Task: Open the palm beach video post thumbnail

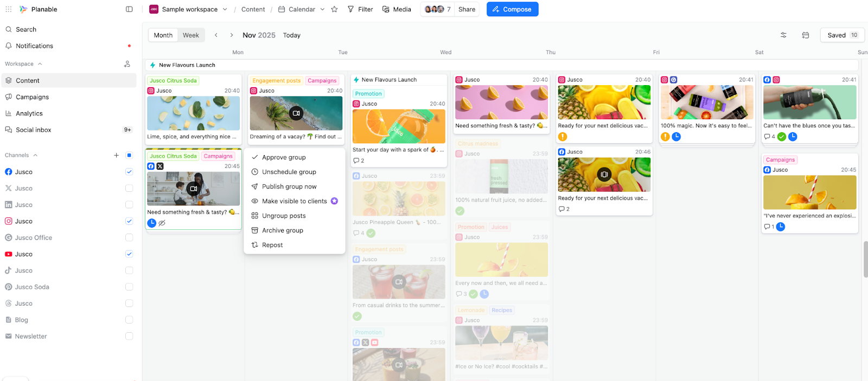Action: point(296,113)
